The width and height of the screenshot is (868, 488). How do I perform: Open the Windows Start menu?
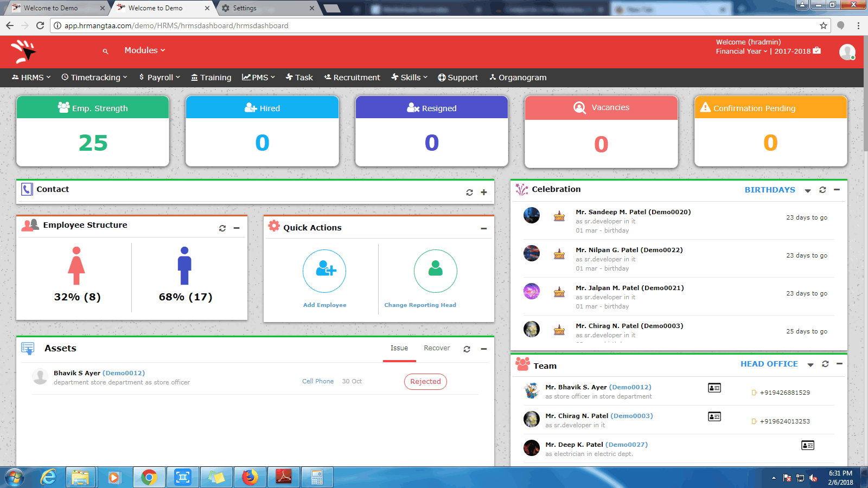point(14,478)
